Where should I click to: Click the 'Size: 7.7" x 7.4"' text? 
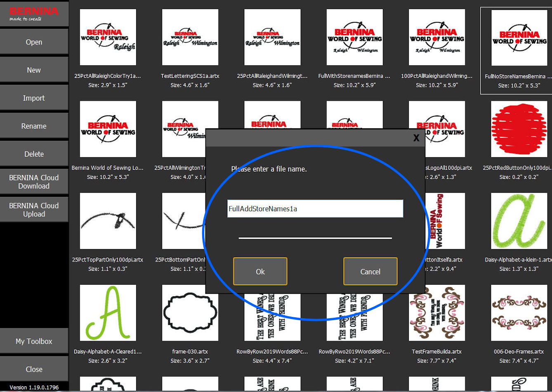436,361
